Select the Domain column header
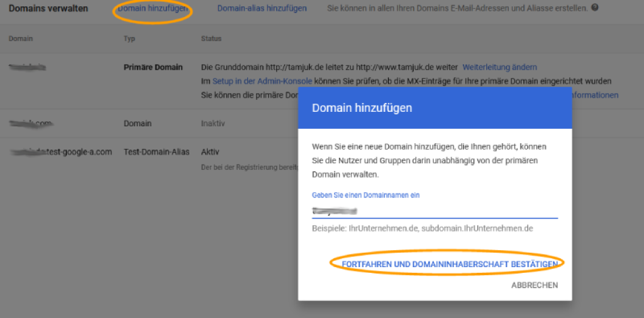 21,38
